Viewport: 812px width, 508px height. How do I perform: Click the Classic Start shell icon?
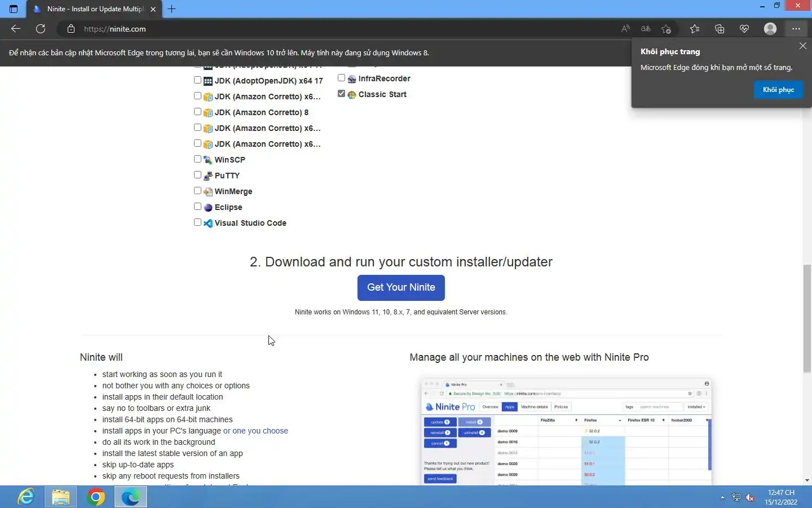352,94
